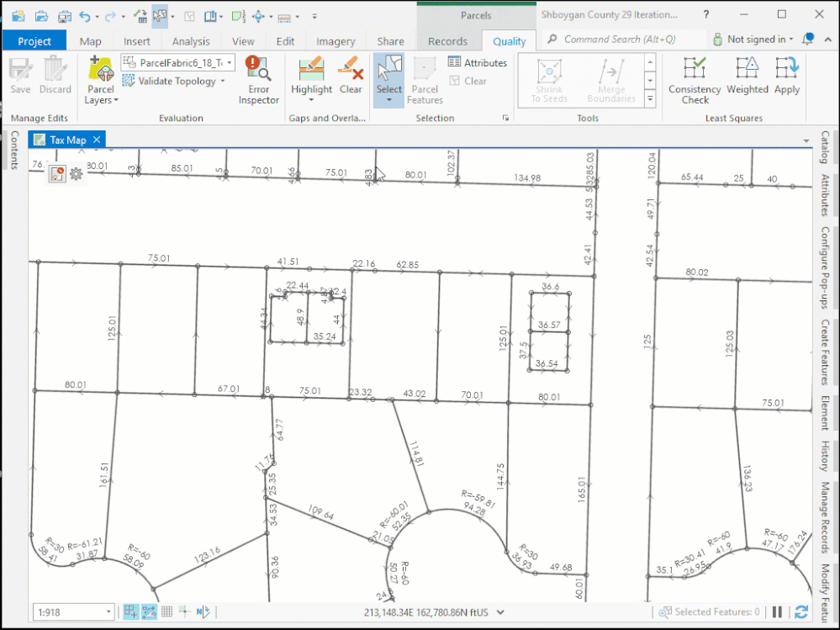Pause map drawing in the status bar
Viewport: 840px width, 630px height.
coord(777,611)
